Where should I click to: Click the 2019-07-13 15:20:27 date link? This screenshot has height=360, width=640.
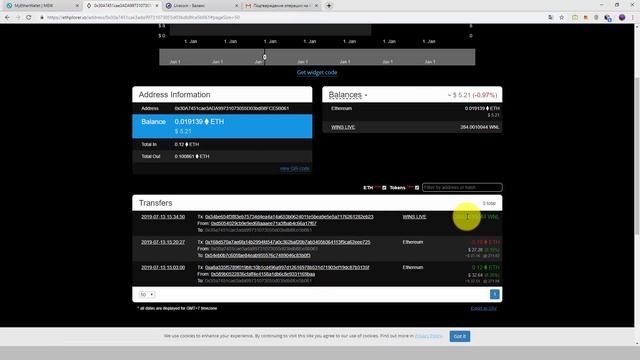pyautogui.click(x=163, y=242)
